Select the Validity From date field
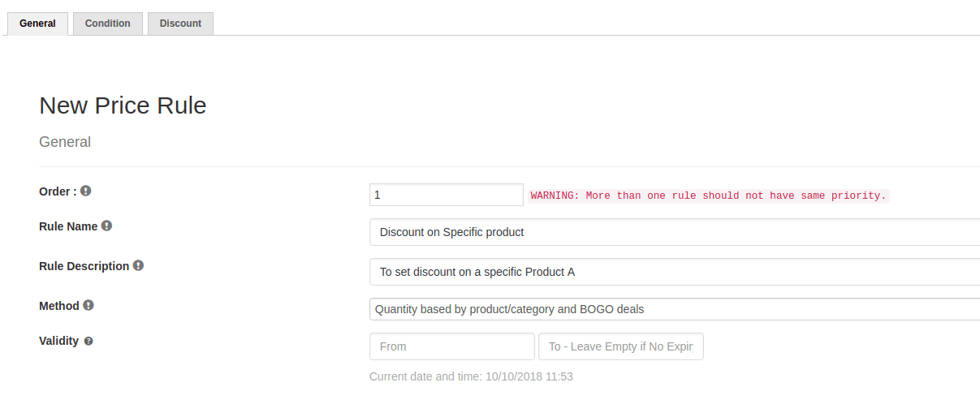Image resolution: width=980 pixels, height=417 pixels. coord(451,346)
